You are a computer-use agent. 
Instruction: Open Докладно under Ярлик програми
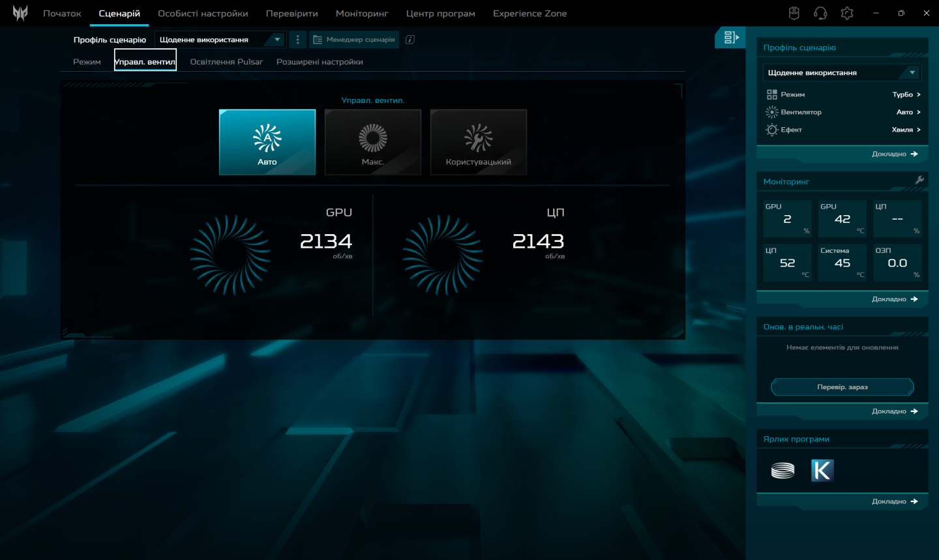(x=895, y=501)
